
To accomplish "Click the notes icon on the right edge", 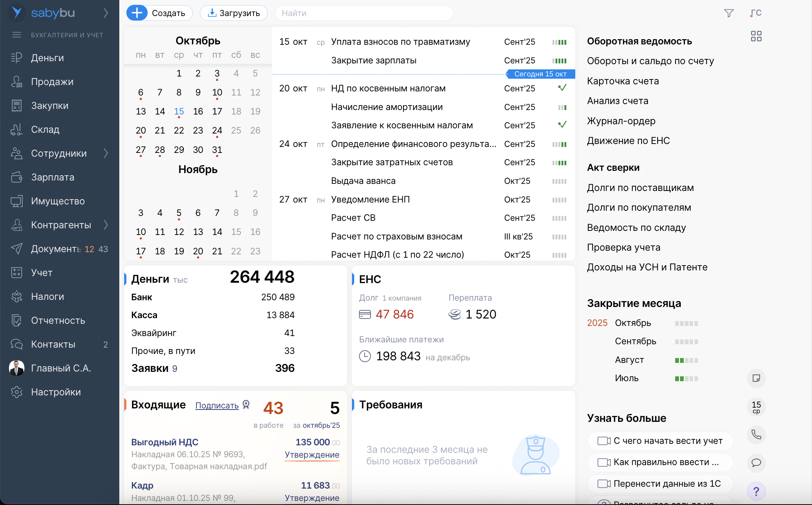I will pyautogui.click(x=756, y=379).
